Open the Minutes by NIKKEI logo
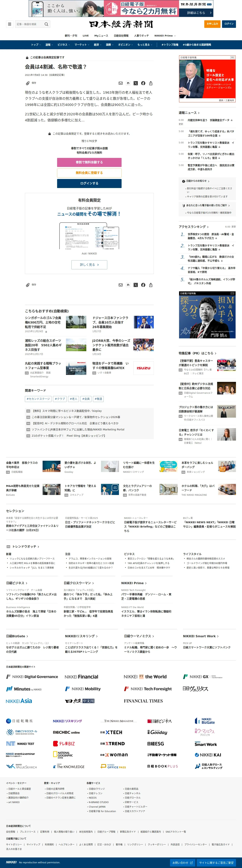Image resolution: width=242 pixels, height=868 pixels. coord(24,689)
